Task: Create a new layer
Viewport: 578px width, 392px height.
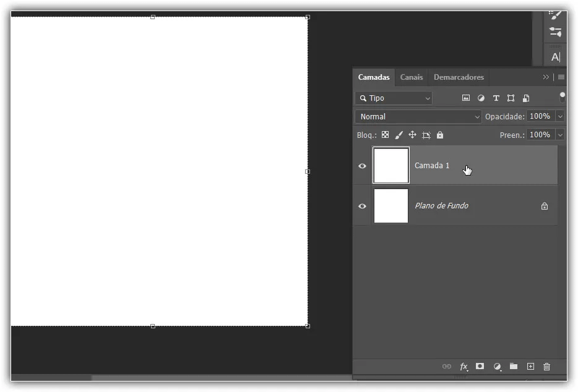Action: point(530,366)
